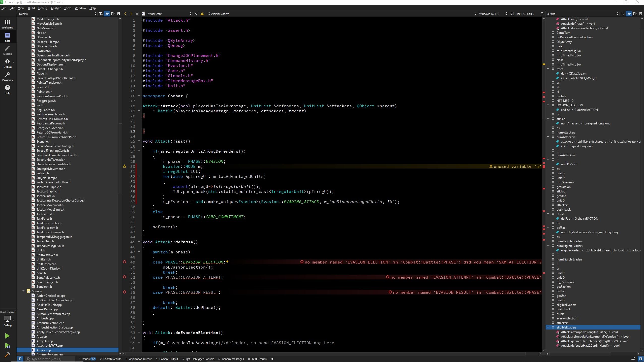Fold the namespace Combat block at line 16
The height and width of the screenshot is (362, 644).
point(139,96)
